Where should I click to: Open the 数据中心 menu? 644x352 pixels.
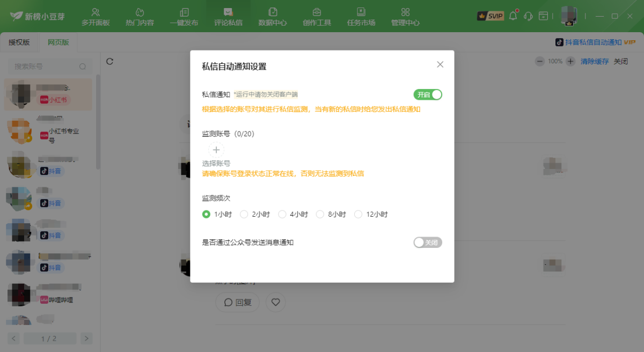(x=272, y=17)
